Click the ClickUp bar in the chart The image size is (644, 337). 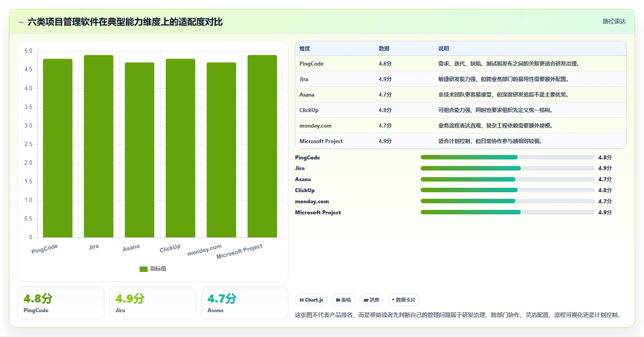(180, 148)
